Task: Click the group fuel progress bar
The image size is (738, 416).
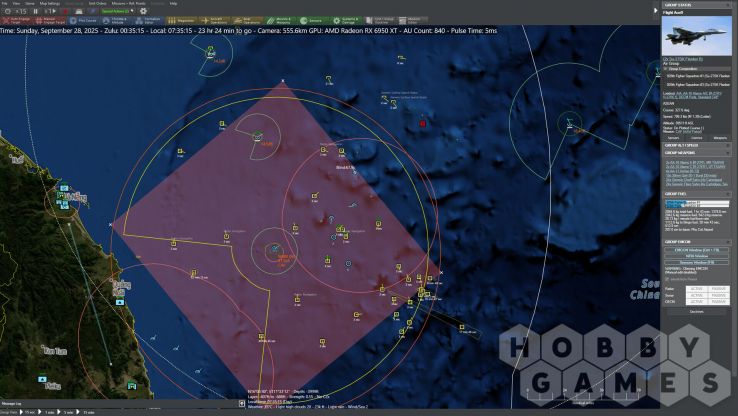Action: pos(697,204)
